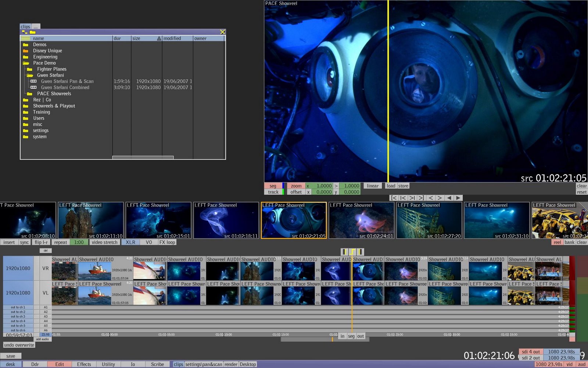588x368 pixels.
Task: Click the folder icon in clips toolbar
Action: tap(33, 32)
